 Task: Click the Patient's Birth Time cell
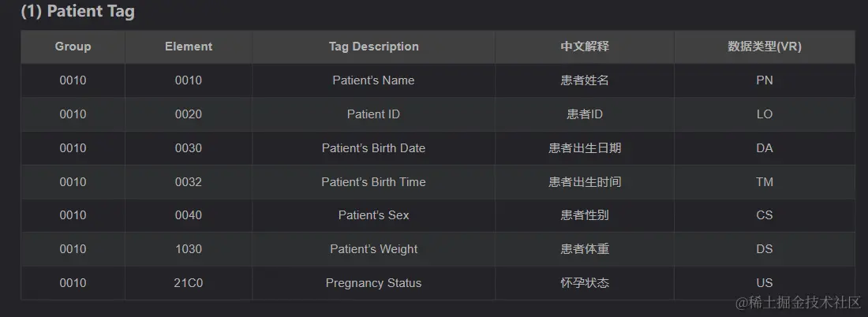point(373,182)
